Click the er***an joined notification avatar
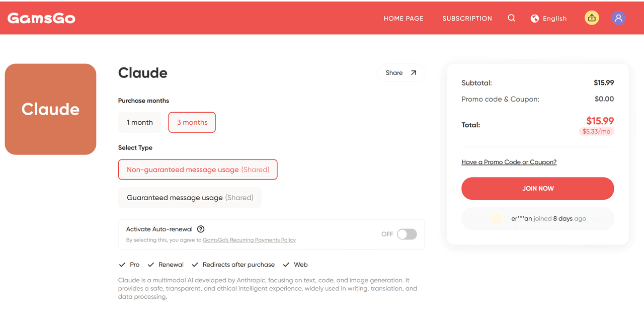The height and width of the screenshot is (331, 644). pos(497,219)
